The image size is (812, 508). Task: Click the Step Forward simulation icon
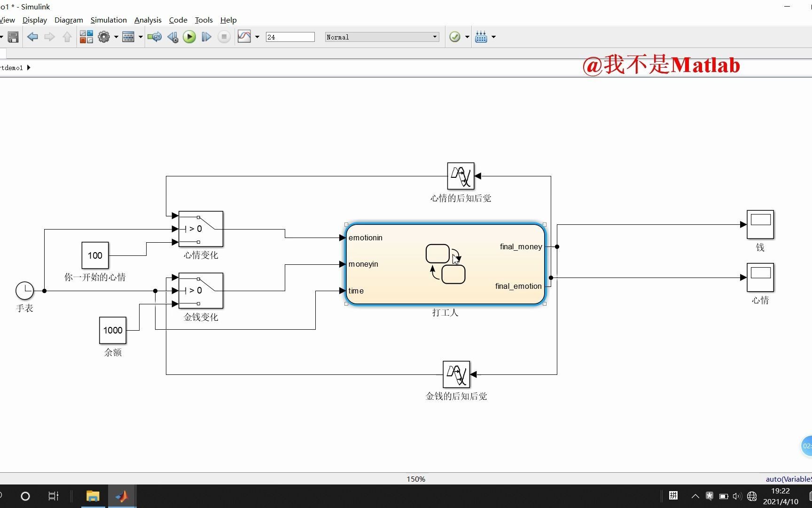pyautogui.click(x=206, y=37)
